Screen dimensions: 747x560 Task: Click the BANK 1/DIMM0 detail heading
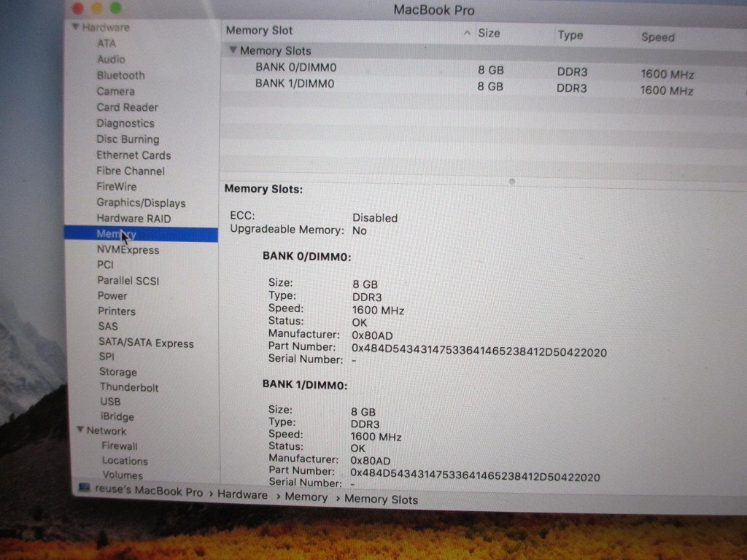[305, 384]
